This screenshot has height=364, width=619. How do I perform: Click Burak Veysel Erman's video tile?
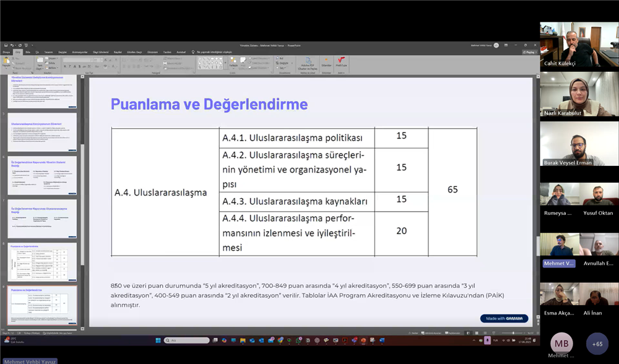579,144
